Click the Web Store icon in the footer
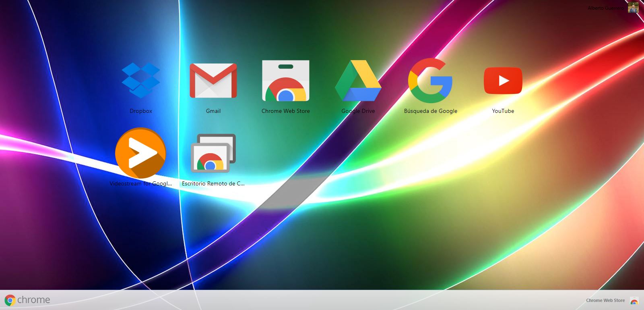The width and height of the screenshot is (644, 310). pyautogui.click(x=634, y=301)
